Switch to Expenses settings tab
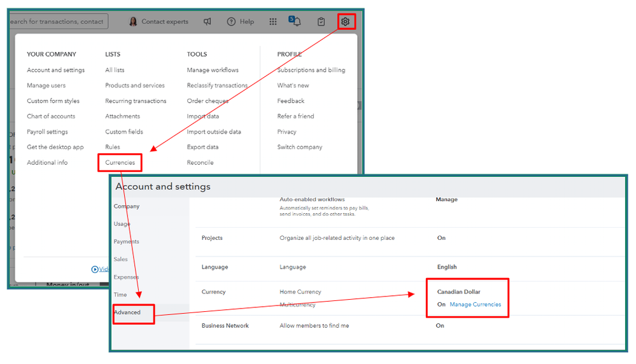This screenshot has height=364, width=636. 126,277
